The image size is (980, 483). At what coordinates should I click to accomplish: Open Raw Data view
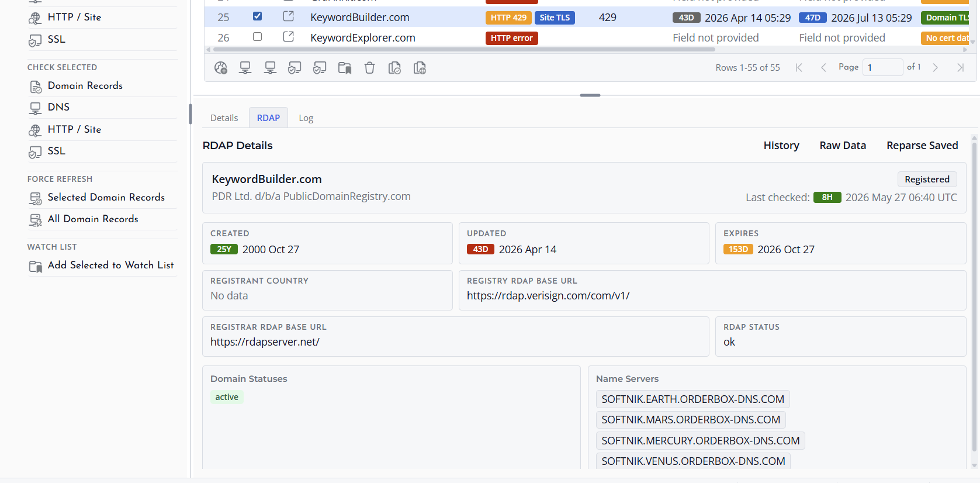pos(843,146)
